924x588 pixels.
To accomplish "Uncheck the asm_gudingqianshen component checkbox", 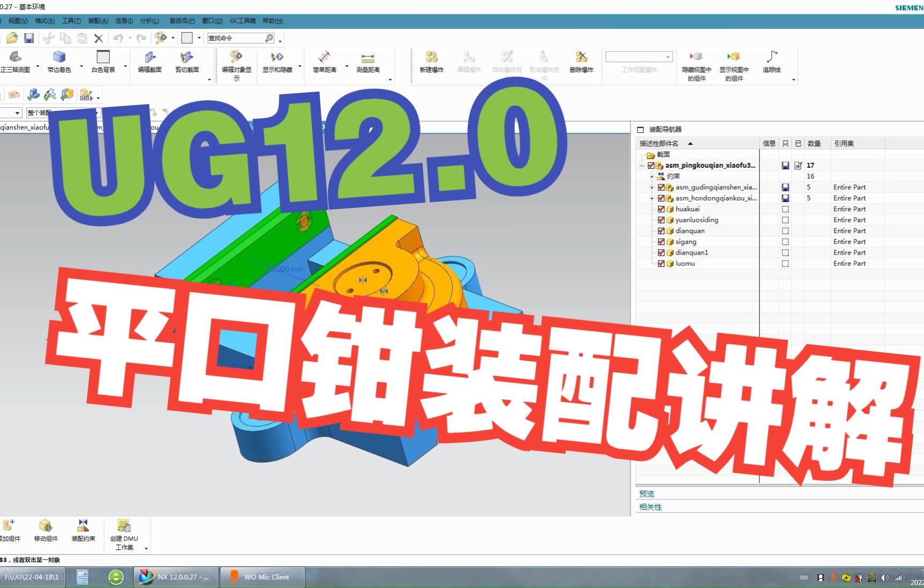I will (661, 187).
